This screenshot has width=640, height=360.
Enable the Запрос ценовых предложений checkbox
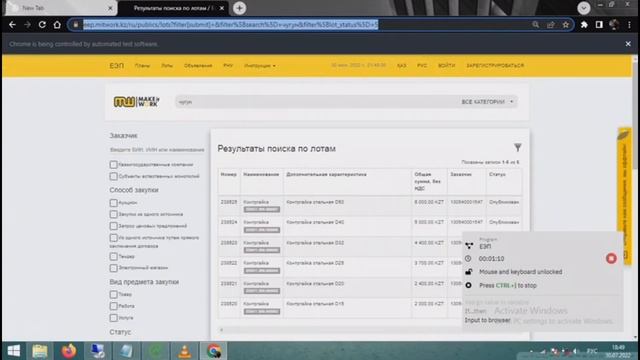113,226
